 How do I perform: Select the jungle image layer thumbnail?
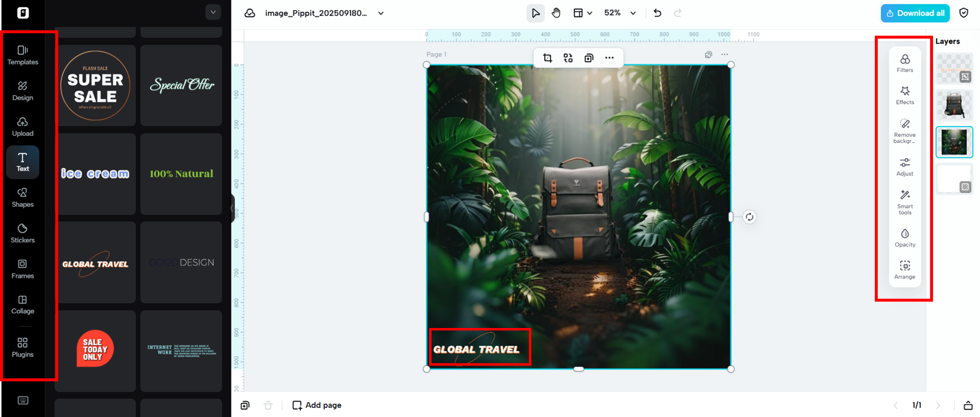coord(954,142)
